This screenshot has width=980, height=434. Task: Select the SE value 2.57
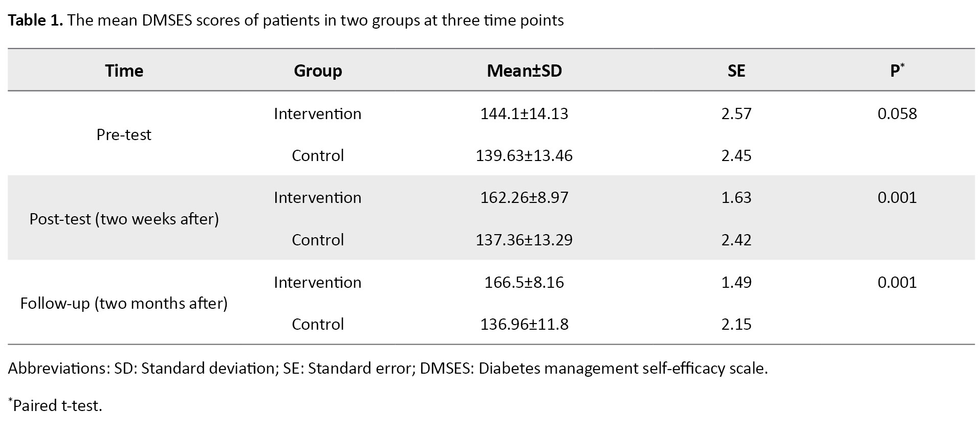[736, 113]
